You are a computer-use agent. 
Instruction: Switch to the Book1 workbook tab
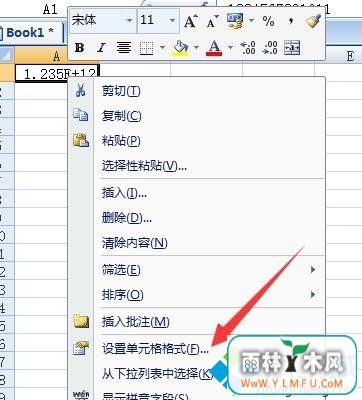point(30,33)
